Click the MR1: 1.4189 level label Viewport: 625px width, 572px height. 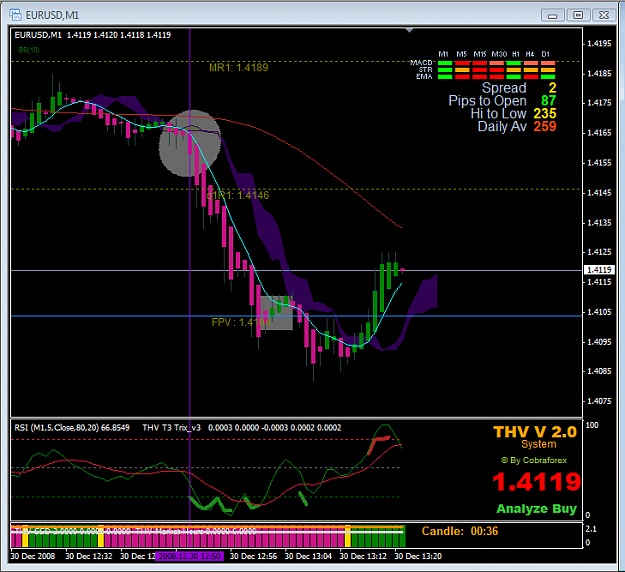239,67
